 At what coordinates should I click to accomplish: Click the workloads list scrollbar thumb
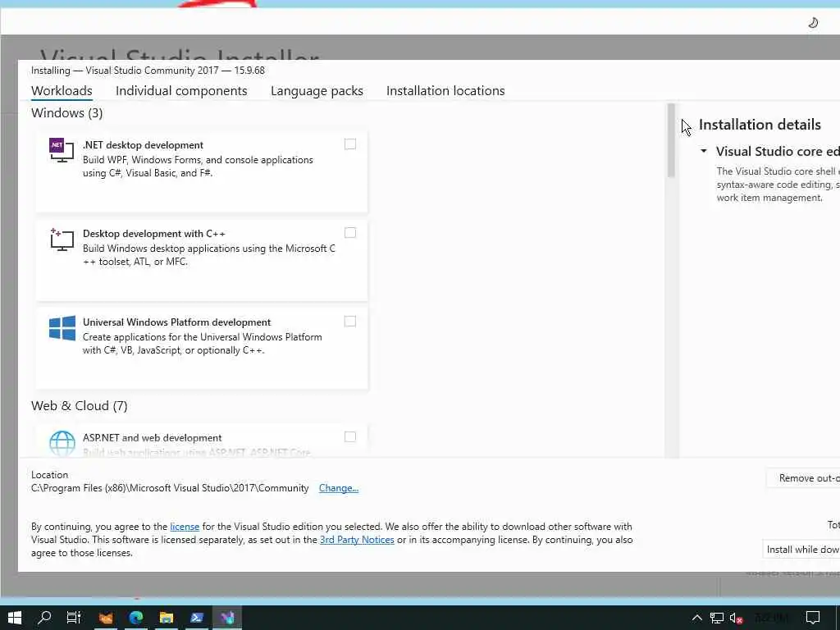[671, 140]
